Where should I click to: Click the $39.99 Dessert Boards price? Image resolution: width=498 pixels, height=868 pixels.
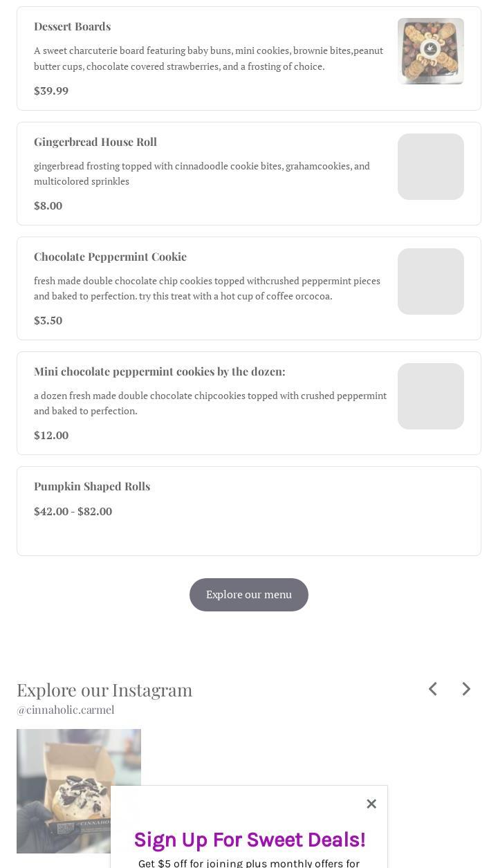pos(51,91)
